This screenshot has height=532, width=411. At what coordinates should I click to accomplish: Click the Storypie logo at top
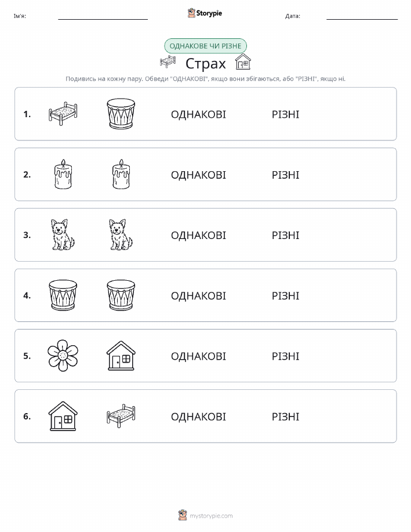(205, 13)
